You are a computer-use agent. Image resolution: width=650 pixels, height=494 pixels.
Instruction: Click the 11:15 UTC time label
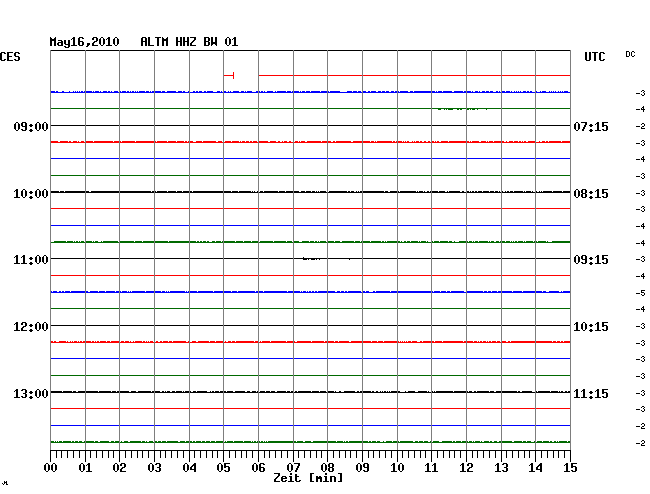[591, 393]
